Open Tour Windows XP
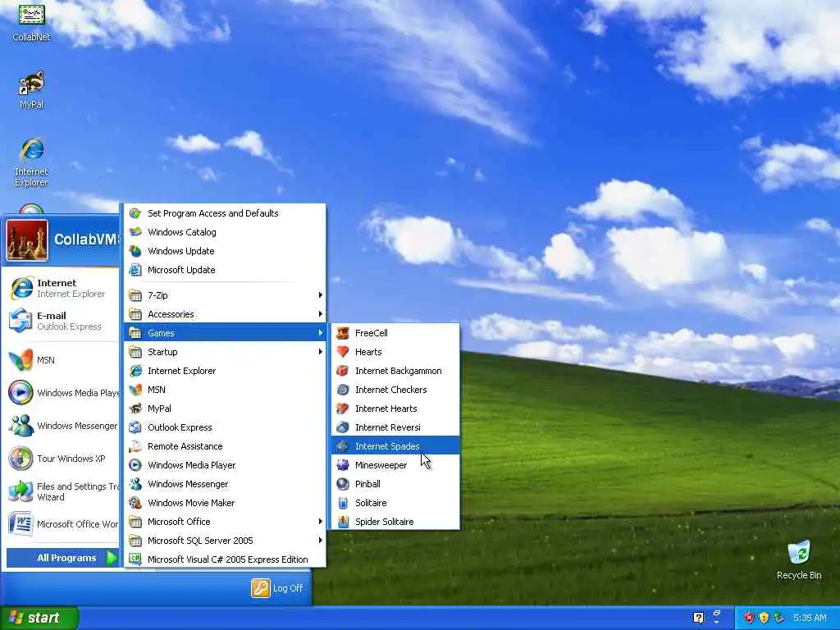 (x=61, y=459)
